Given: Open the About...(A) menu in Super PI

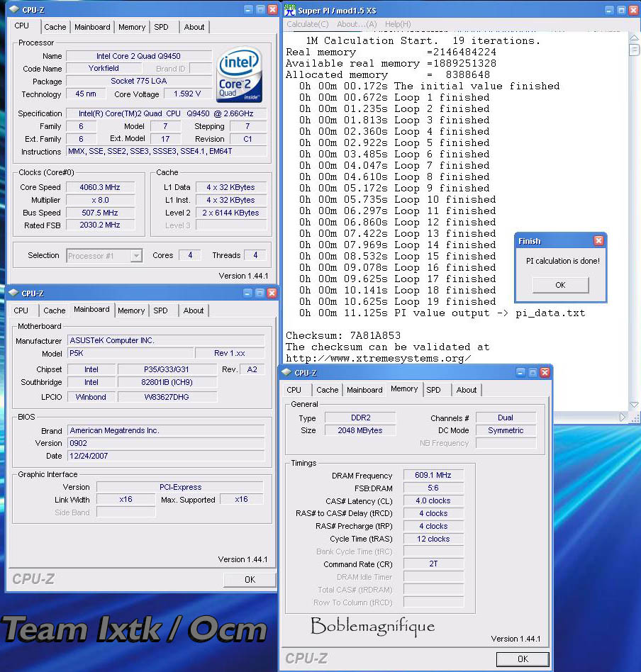Looking at the screenshot, I should [x=357, y=24].
